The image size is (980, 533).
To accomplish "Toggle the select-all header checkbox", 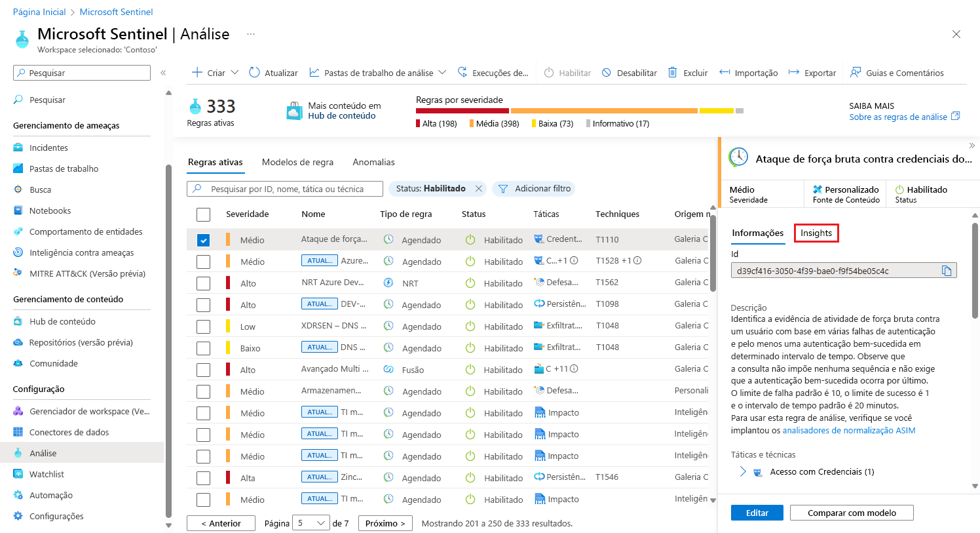I will 204,214.
